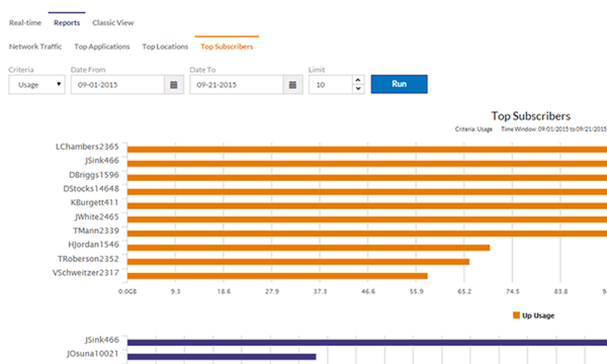Viewport: 607px width, 364px height.
Task: Open the Criteria dropdown showing Usage
Action: pyautogui.click(x=36, y=84)
